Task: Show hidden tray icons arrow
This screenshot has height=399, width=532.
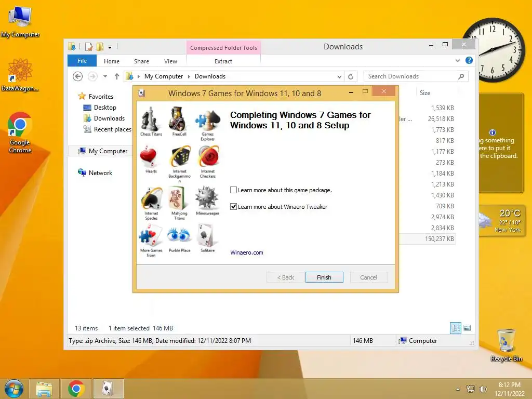Action: (x=458, y=389)
